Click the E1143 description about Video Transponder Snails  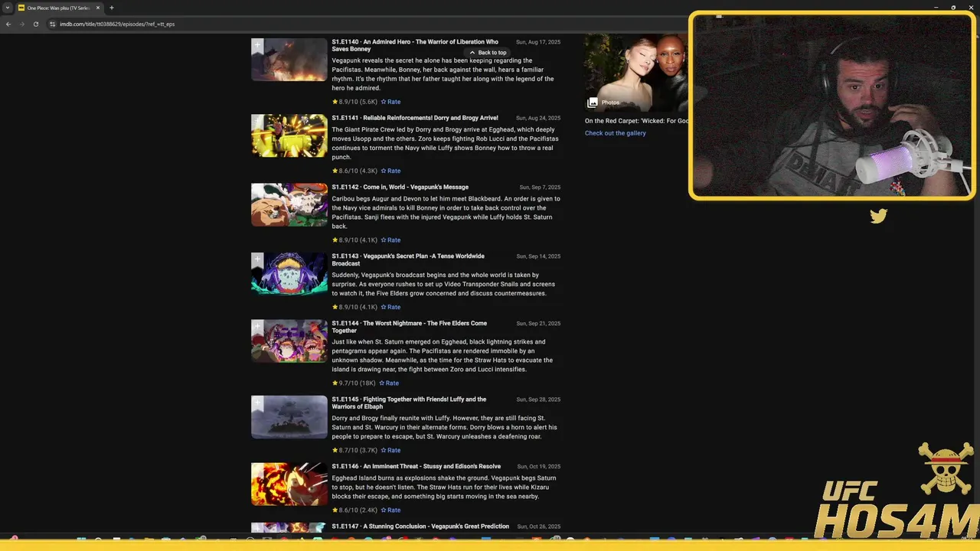pyautogui.click(x=443, y=284)
